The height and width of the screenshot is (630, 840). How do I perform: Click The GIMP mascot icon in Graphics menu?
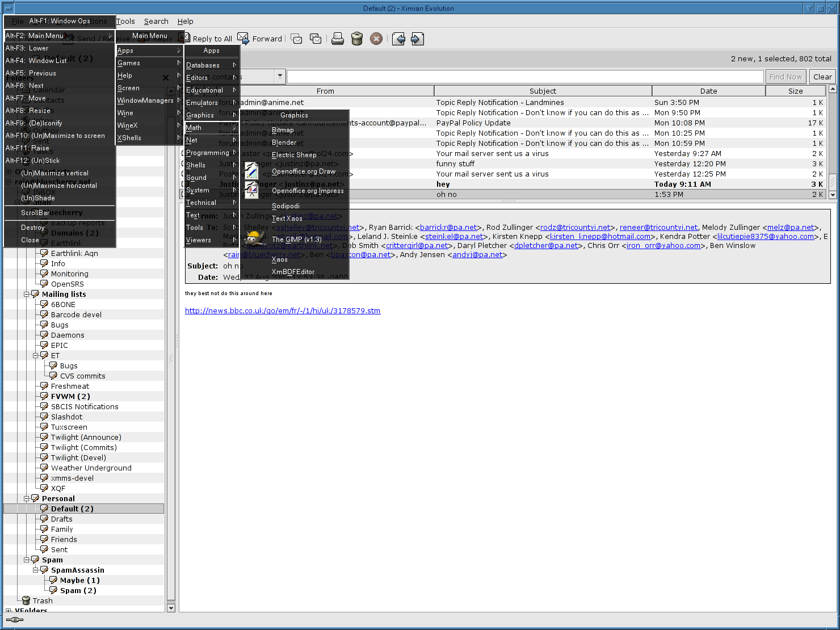pos(255,238)
